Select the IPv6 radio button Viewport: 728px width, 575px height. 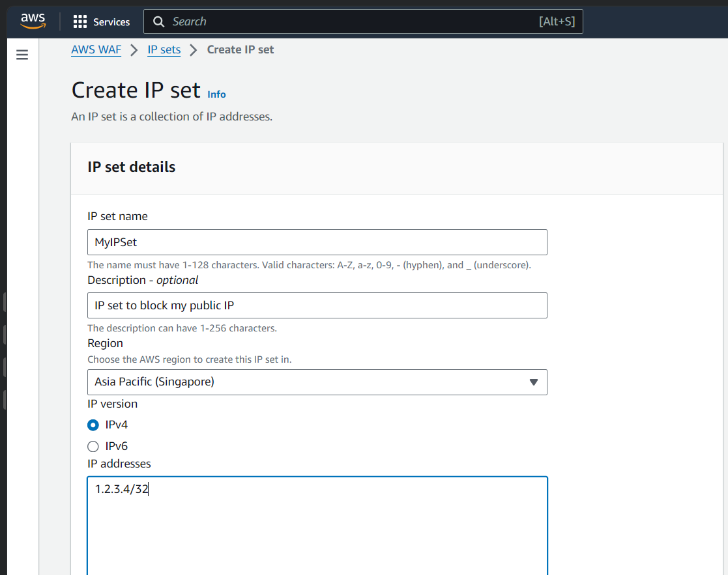point(93,446)
